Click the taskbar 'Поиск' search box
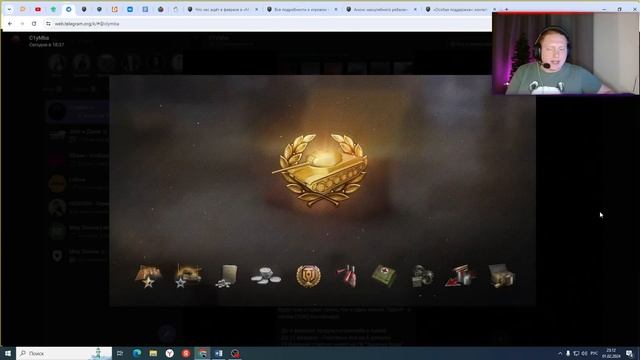 (64, 353)
